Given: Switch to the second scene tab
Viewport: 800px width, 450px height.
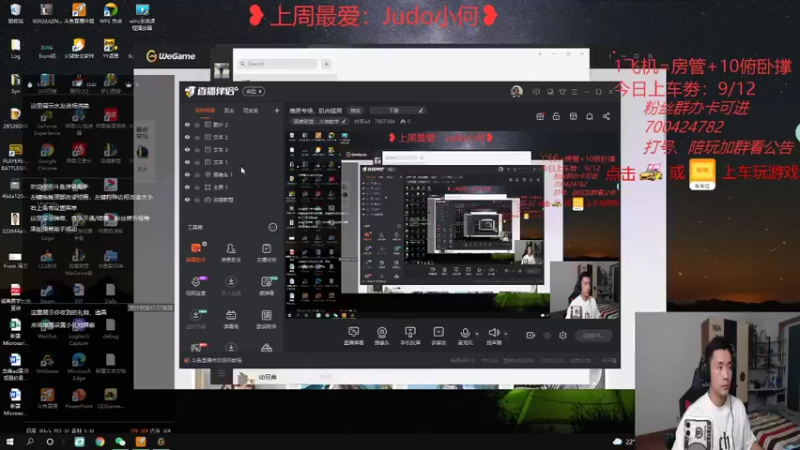Looking at the screenshot, I should (229, 110).
